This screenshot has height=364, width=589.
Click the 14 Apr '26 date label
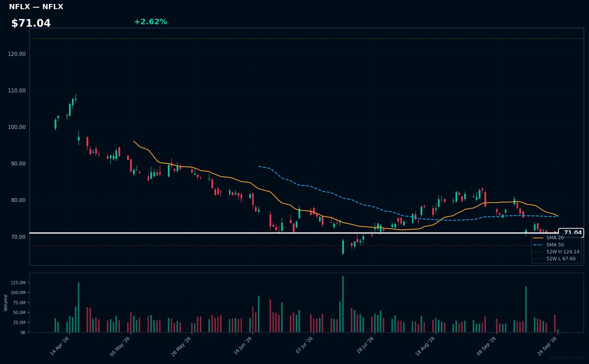click(60, 346)
